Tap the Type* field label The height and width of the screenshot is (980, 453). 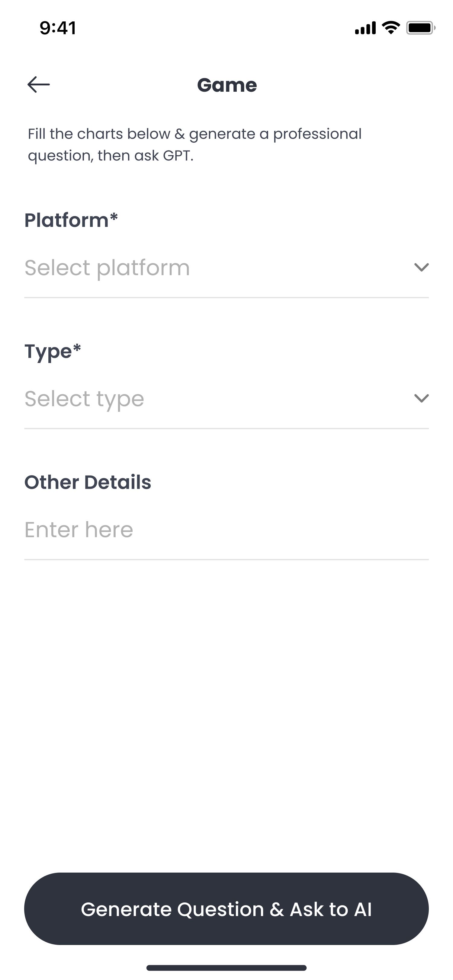53,351
